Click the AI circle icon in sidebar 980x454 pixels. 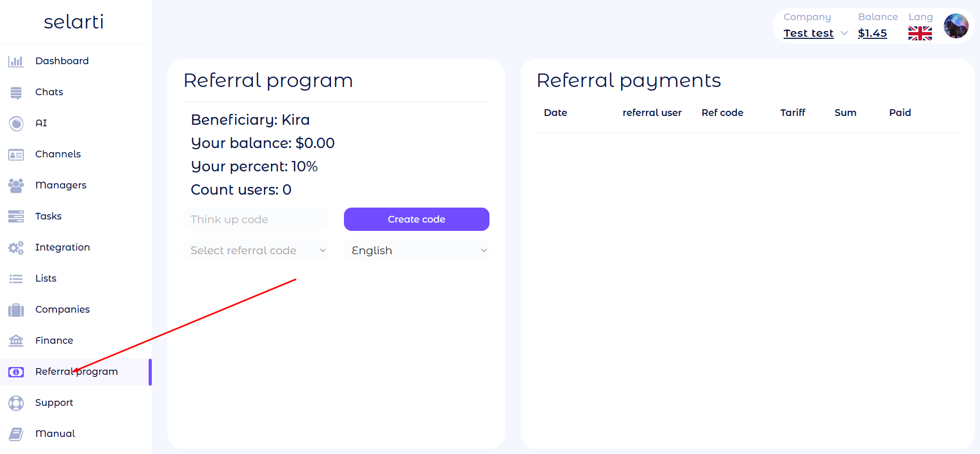click(16, 124)
